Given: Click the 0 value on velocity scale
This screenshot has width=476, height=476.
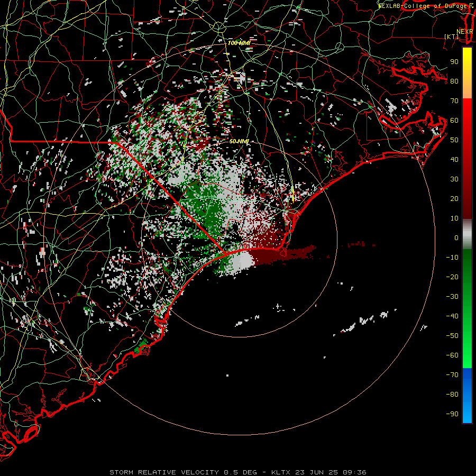Looking at the screenshot, I should (x=456, y=237).
